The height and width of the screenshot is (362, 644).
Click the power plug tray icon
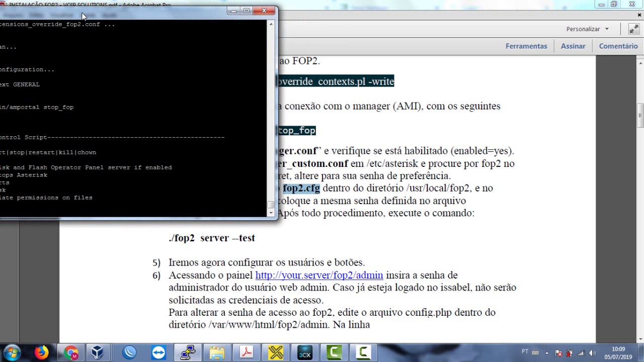pos(570,353)
